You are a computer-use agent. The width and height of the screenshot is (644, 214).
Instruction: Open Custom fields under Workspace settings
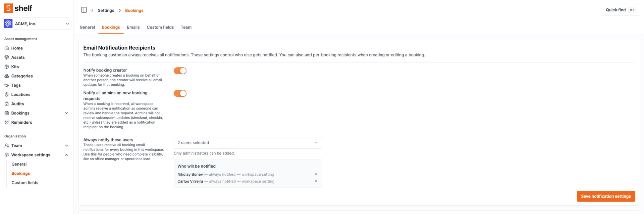point(25,183)
